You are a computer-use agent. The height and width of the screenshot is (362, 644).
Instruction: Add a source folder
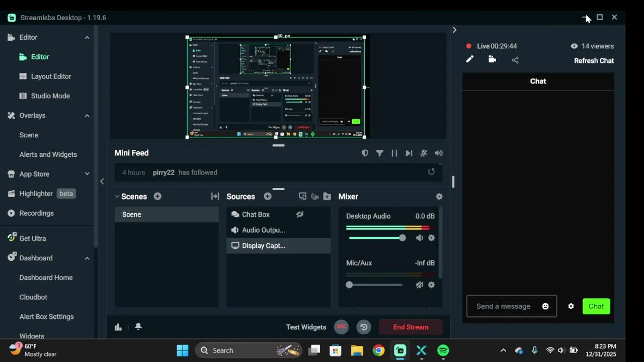[x=327, y=197]
